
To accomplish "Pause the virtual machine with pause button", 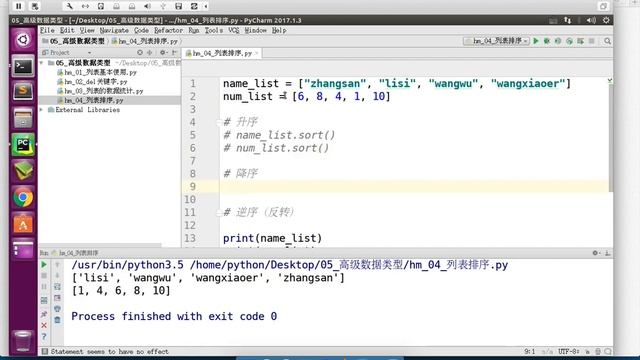I will coord(19,6).
